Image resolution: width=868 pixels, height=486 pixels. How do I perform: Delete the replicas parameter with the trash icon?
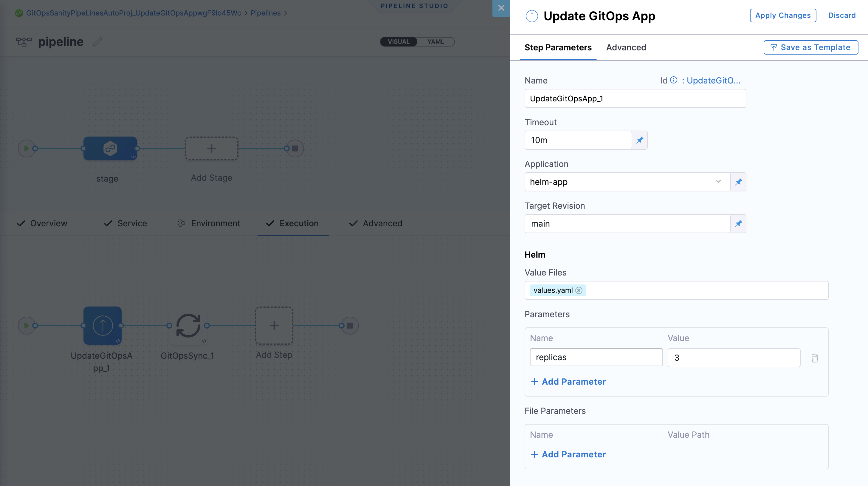click(815, 358)
